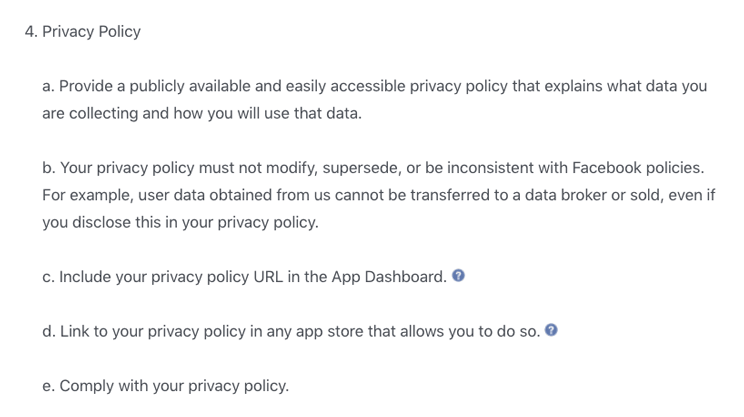Click the words 'App Dashboard' in item c
The image size is (744, 417).
388,277
